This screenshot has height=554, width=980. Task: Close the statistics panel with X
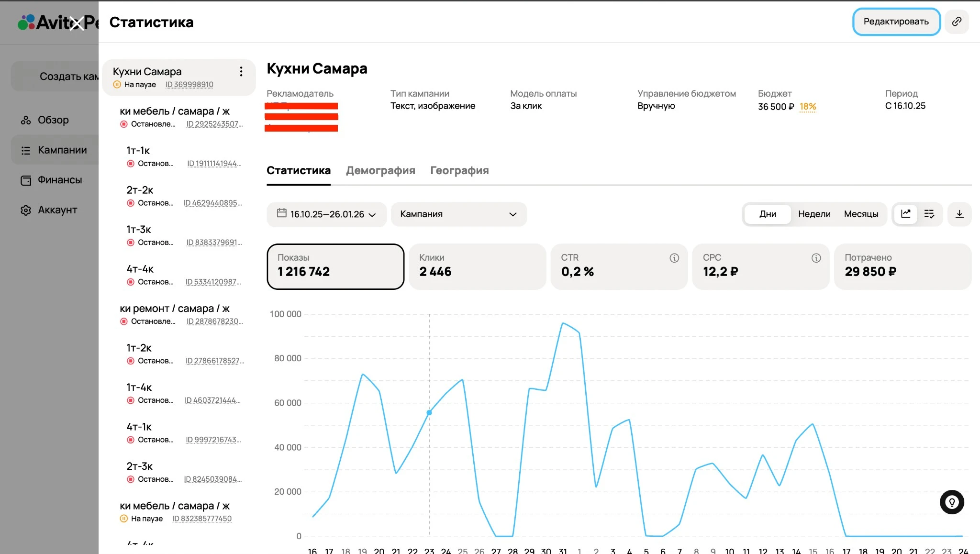77,22
